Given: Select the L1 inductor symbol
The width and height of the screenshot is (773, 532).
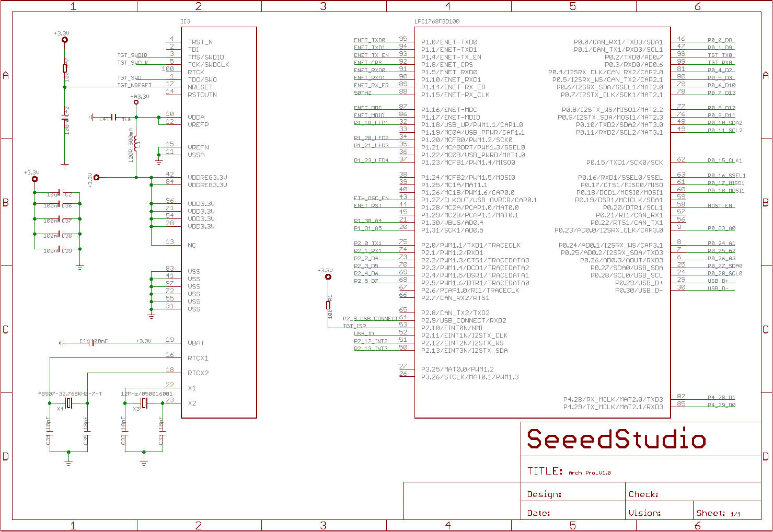Looking at the screenshot, I should click(x=136, y=144).
